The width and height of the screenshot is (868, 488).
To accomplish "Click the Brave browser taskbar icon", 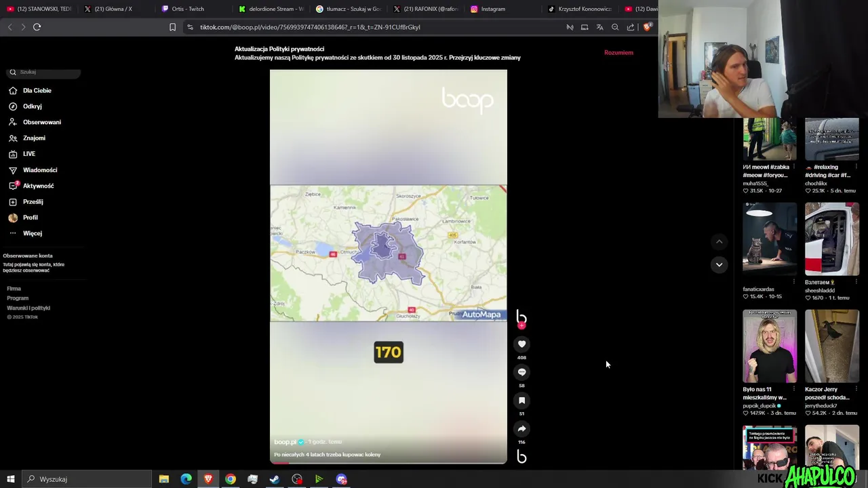I will 208,479.
